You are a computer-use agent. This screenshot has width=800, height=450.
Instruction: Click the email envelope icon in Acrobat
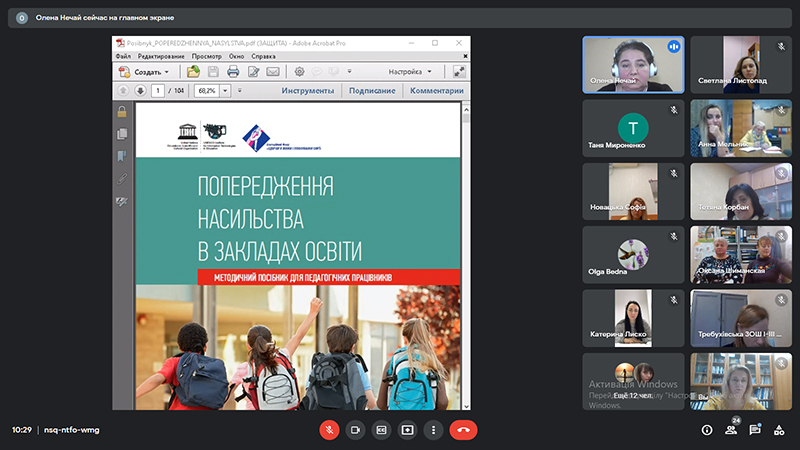(273, 71)
